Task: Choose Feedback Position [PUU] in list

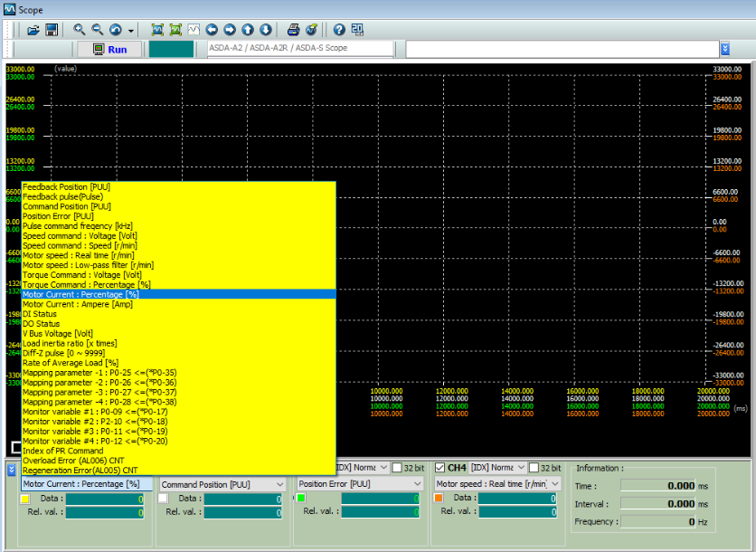Action: [66, 186]
